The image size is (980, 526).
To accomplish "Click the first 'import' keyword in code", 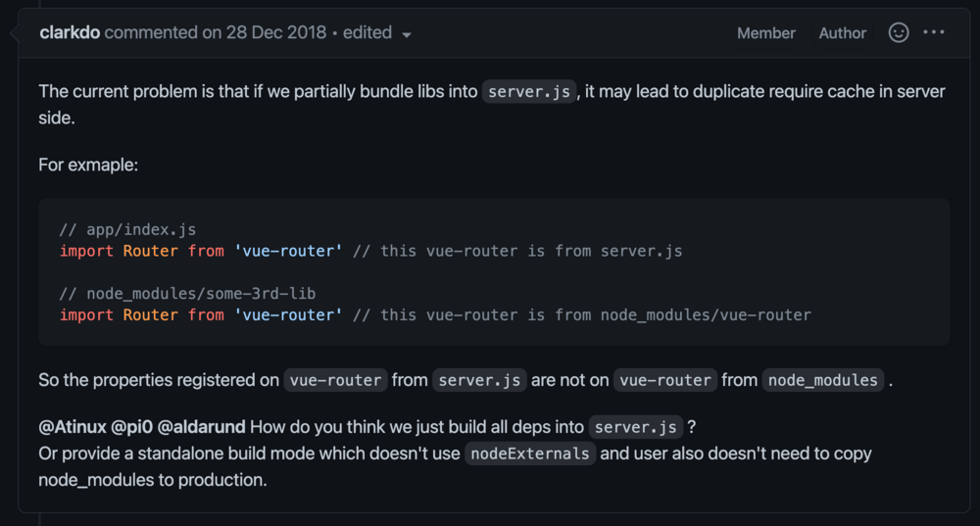I will (x=86, y=251).
